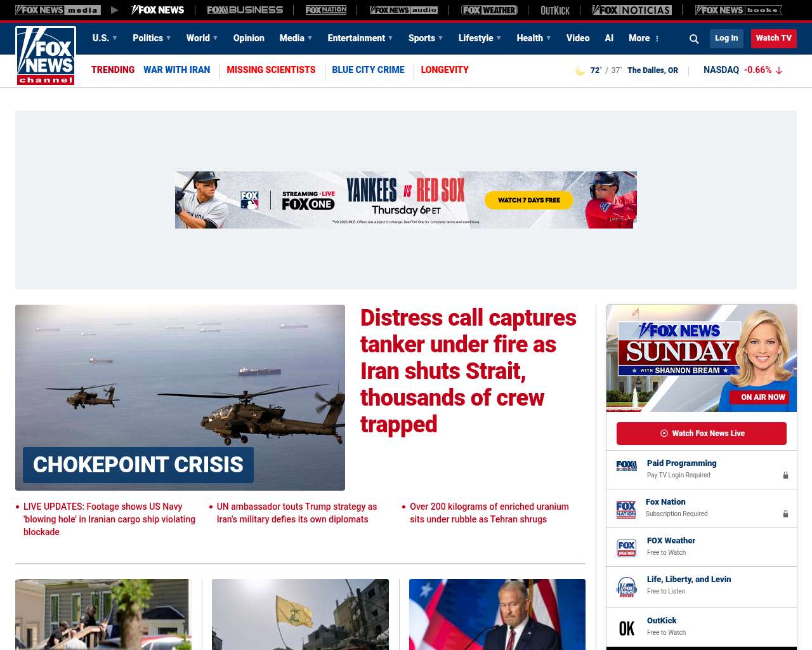Select the LONGEVITY trending topic
The width and height of the screenshot is (812, 650).
pyautogui.click(x=445, y=70)
